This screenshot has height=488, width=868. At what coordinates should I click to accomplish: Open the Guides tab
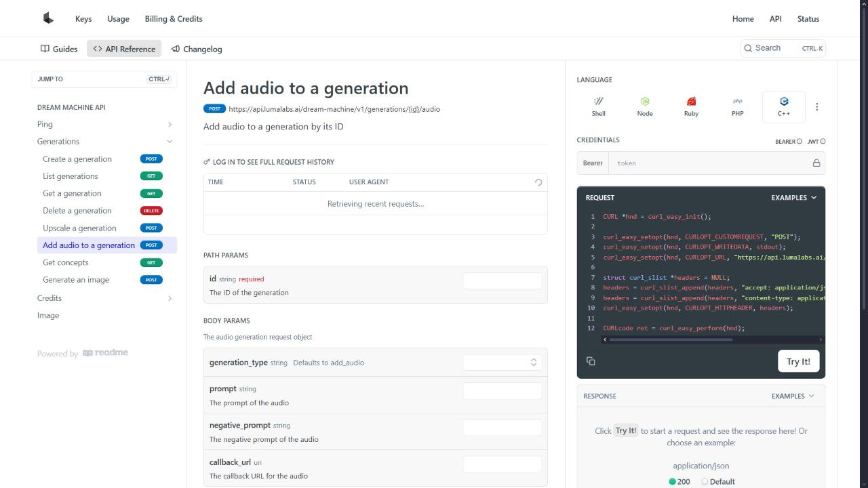59,49
